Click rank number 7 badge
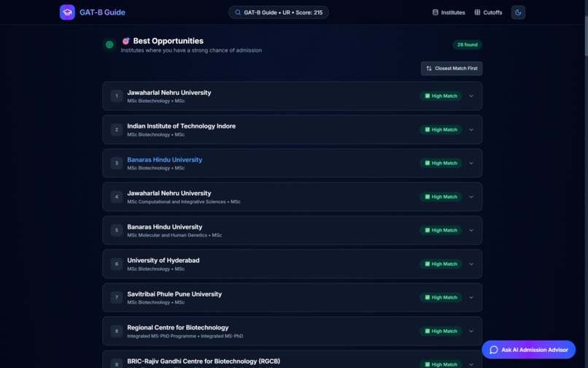This screenshot has height=368, width=588. click(x=117, y=297)
